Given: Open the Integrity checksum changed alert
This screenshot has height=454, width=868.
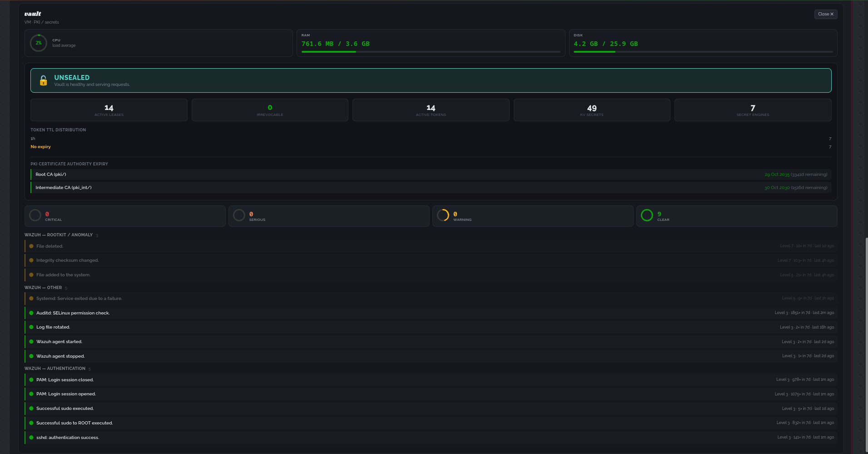Looking at the screenshot, I should (431, 260).
